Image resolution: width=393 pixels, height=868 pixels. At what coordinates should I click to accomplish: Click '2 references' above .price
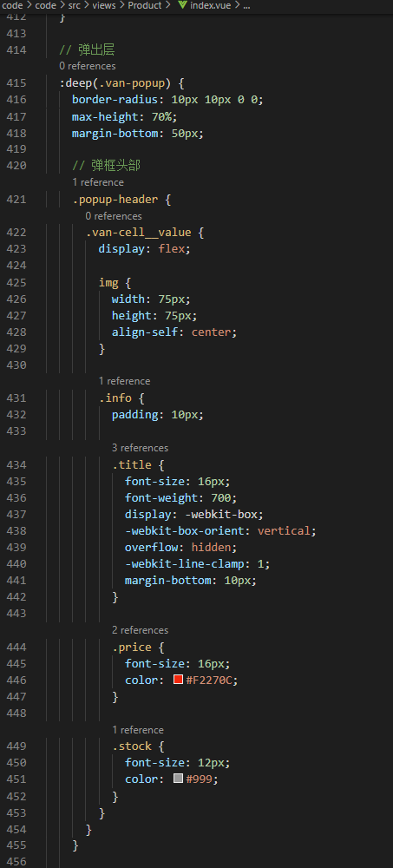pos(140,630)
